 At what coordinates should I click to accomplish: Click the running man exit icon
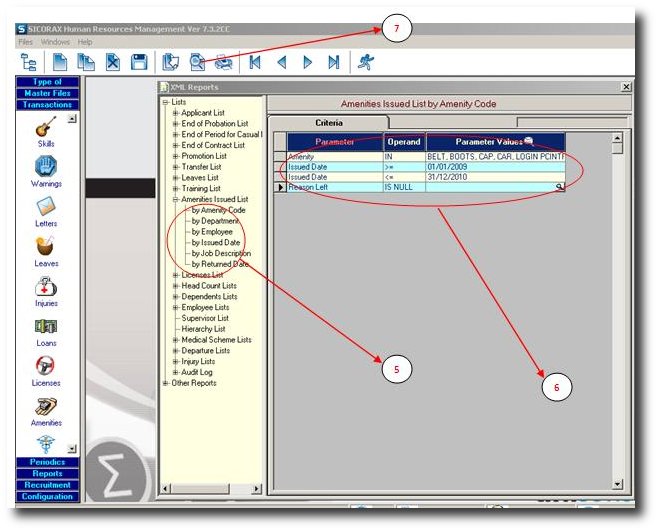pyautogui.click(x=366, y=62)
